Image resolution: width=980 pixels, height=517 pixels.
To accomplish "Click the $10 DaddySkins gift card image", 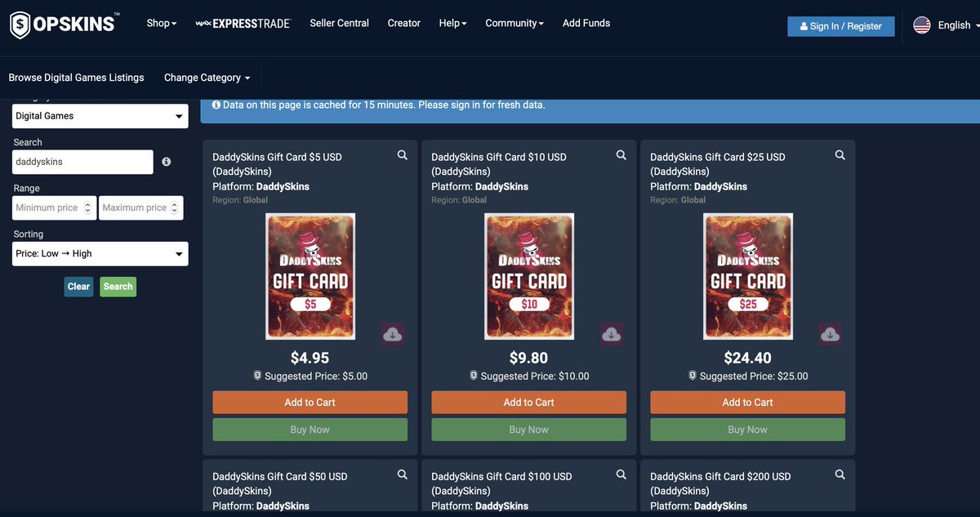I will [529, 277].
